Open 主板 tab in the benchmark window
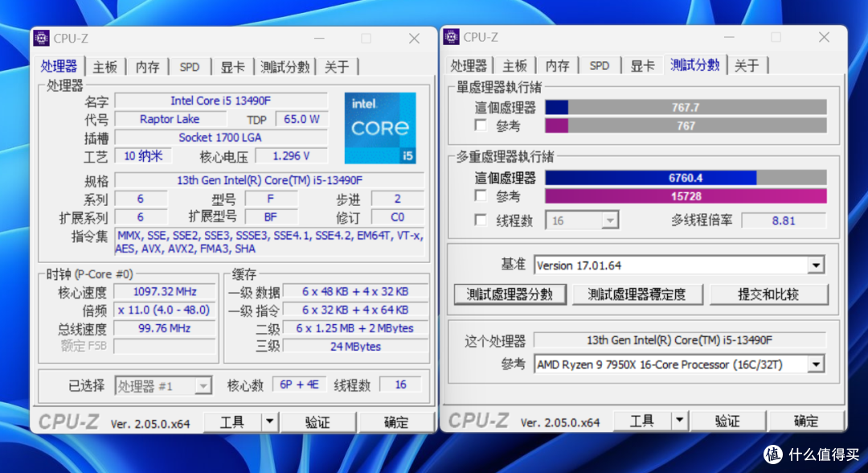 click(515, 66)
